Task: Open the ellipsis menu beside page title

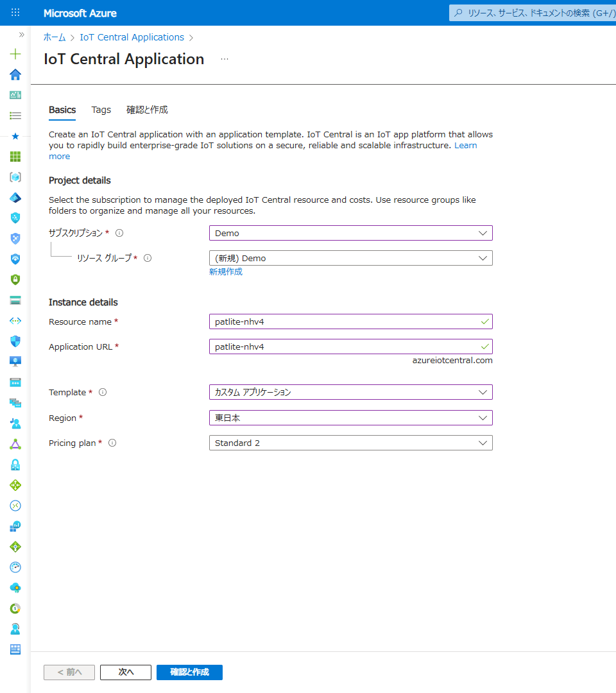Action: (225, 59)
